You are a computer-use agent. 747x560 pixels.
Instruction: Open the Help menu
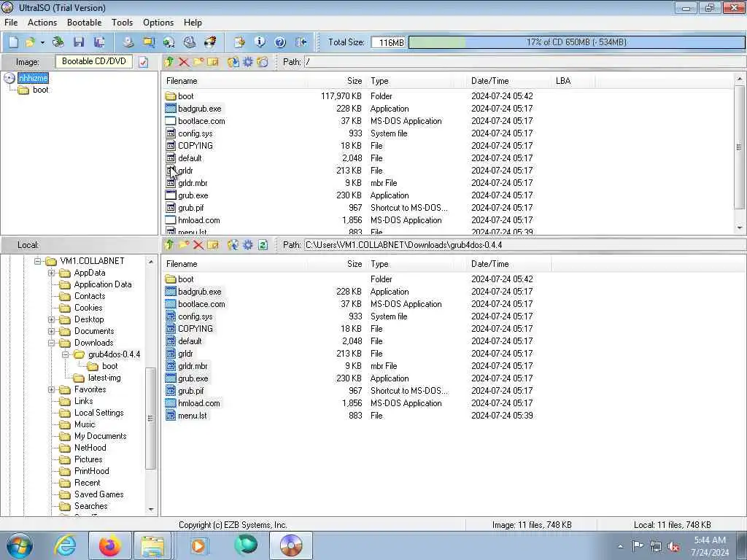193,23
